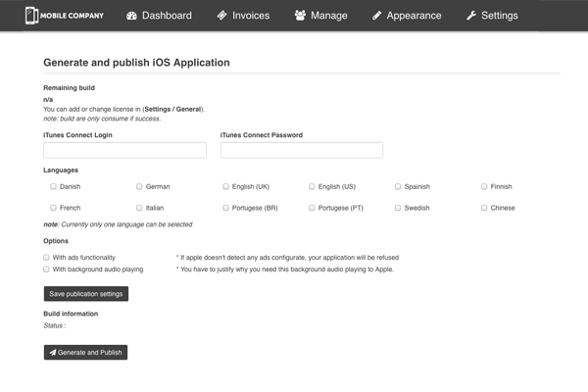The height and width of the screenshot is (392, 588).
Task: Open the Appearance menu
Action: tap(407, 16)
